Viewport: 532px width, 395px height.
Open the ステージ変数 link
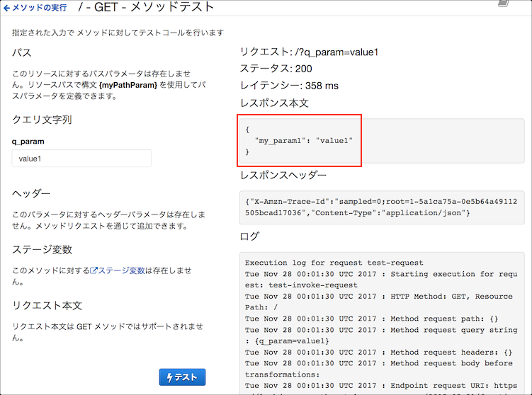tap(121, 270)
